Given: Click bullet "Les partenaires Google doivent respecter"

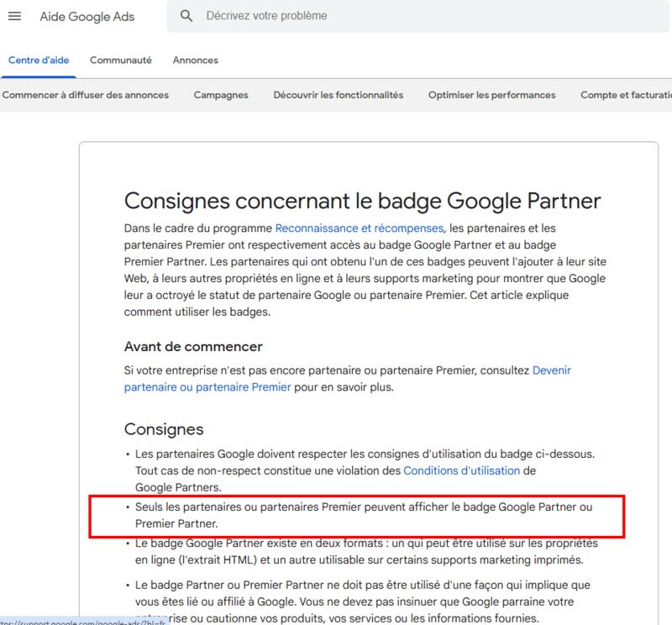Looking at the screenshot, I should (x=365, y=470).
